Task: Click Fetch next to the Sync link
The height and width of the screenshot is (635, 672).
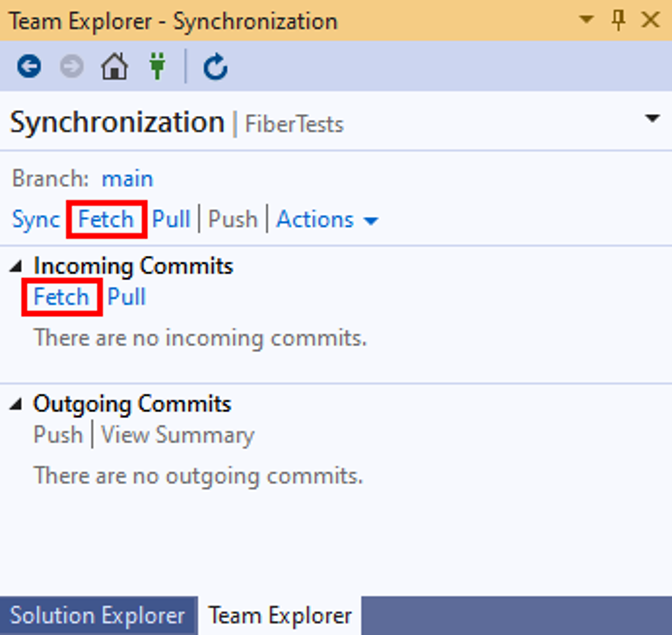Action: (106, 219)
